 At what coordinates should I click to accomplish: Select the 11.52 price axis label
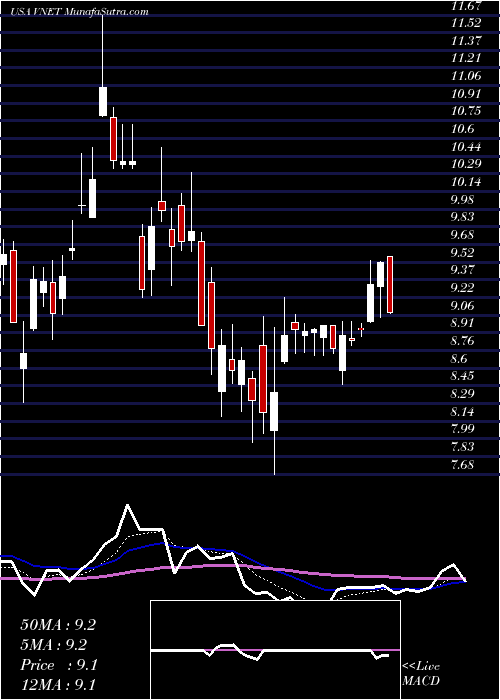point(466,24)
